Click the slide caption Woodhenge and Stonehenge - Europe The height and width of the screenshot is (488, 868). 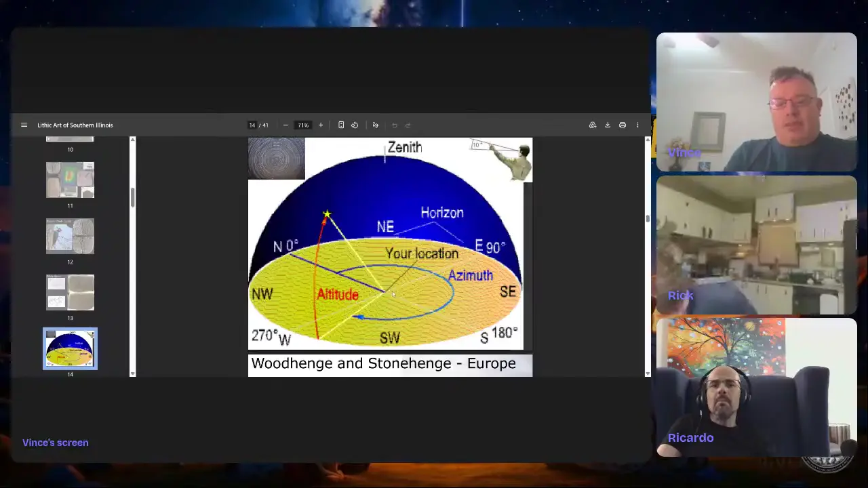pos(384,364)
